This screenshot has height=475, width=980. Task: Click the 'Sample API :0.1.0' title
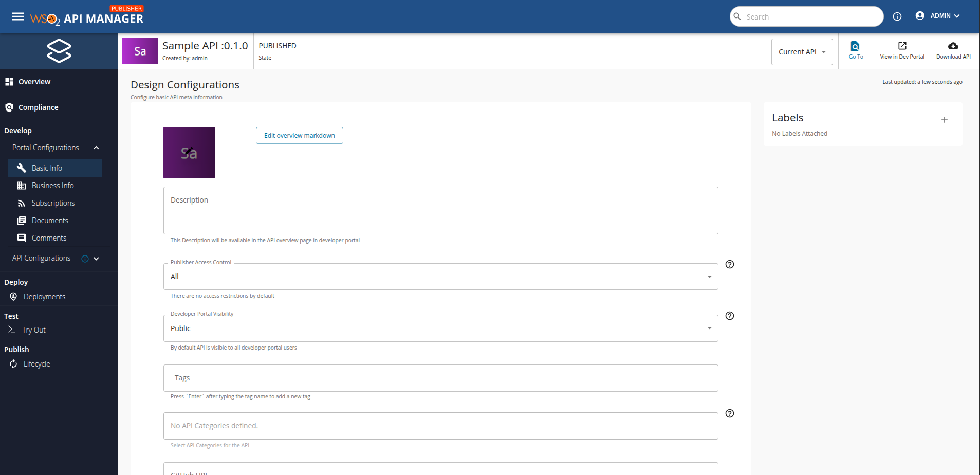pyautogui.click(x=205, y=46)
